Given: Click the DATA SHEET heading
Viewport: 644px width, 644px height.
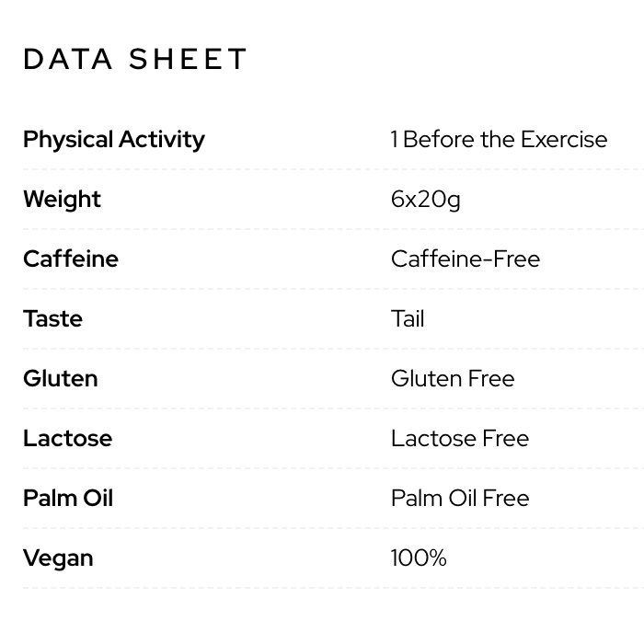Looking at the screenshot, I should [x=135, y=59].
